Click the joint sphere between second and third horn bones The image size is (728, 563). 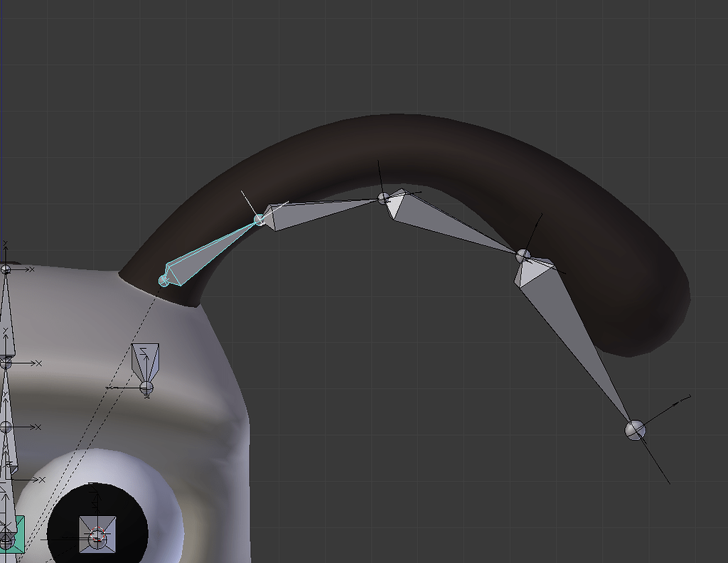click(x=383, y=198)
